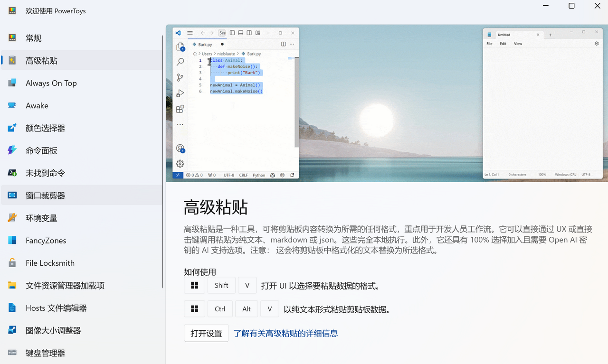Viewport: 608px width, 364px height.
Task: Open the File menu in Notepad
Action: click(489, 43)
